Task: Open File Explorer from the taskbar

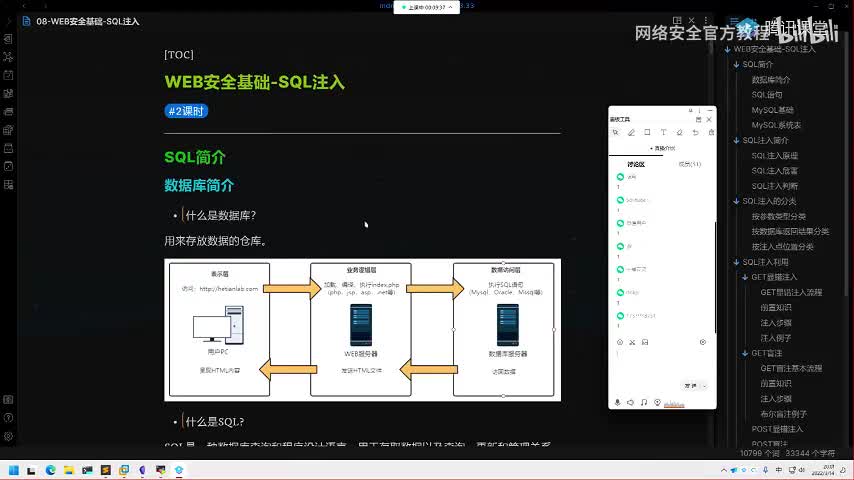Action: coord(69,470)
